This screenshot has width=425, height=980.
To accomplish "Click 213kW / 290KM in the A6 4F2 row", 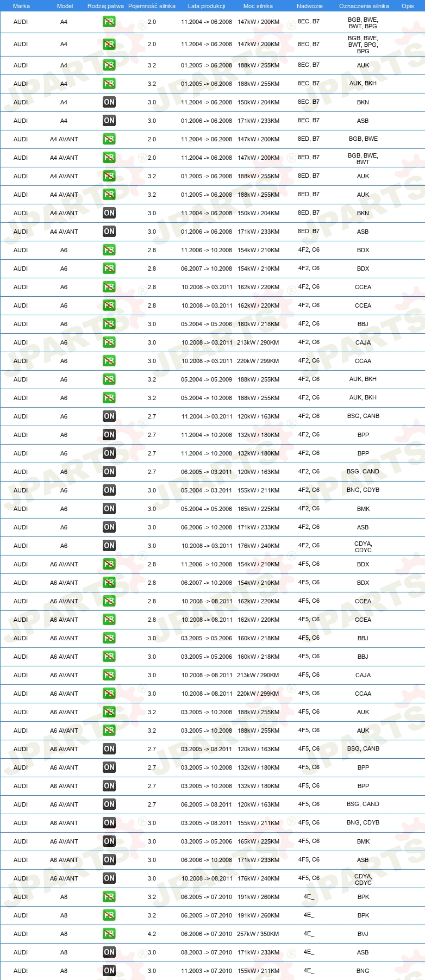I will (x=258, y=342).
